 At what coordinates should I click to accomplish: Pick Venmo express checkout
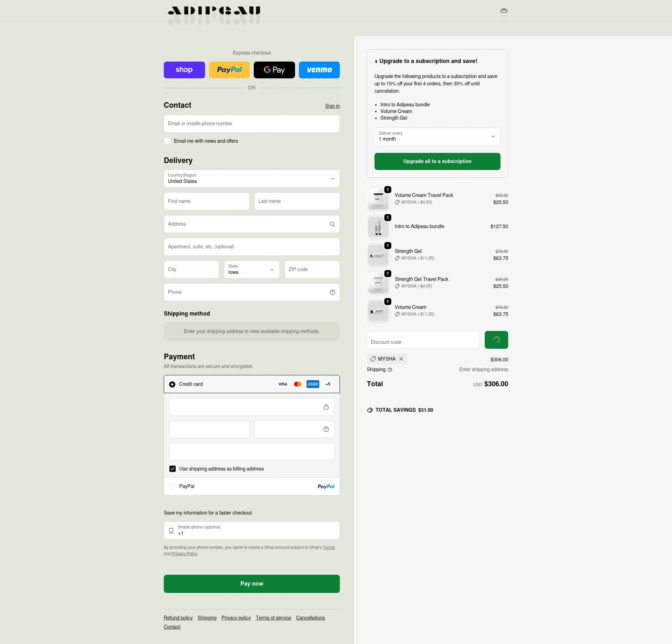319,70
